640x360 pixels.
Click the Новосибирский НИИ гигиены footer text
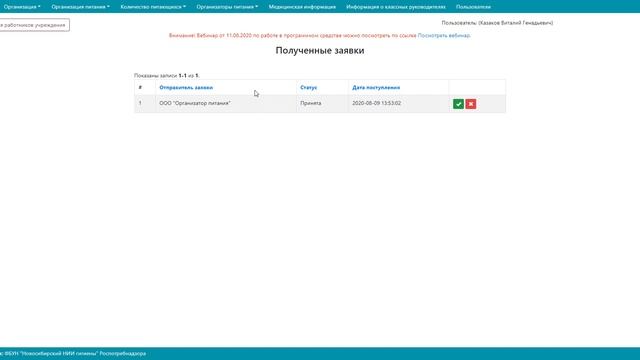pyautogui.click(x=73, y=353)
